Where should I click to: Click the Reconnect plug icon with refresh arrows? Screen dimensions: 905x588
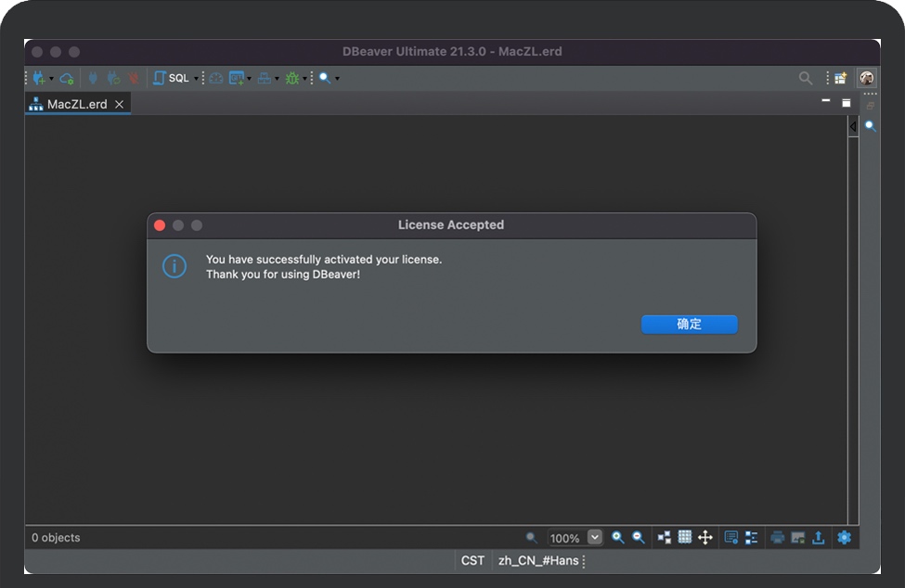tap(113, 78)
